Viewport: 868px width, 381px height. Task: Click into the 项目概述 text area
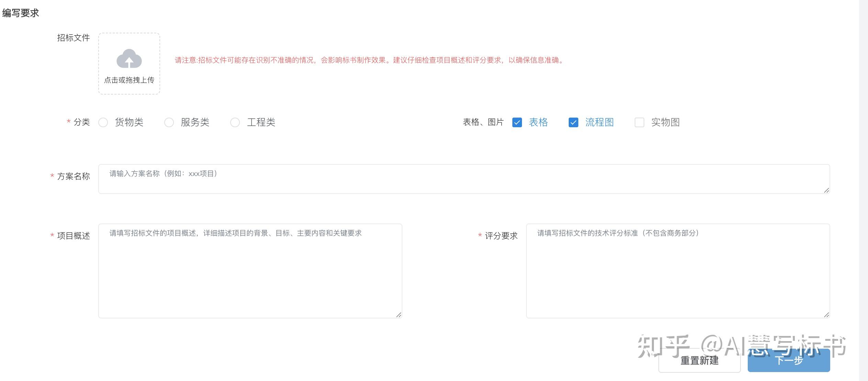pyautogui.click(x=250, y=271)
